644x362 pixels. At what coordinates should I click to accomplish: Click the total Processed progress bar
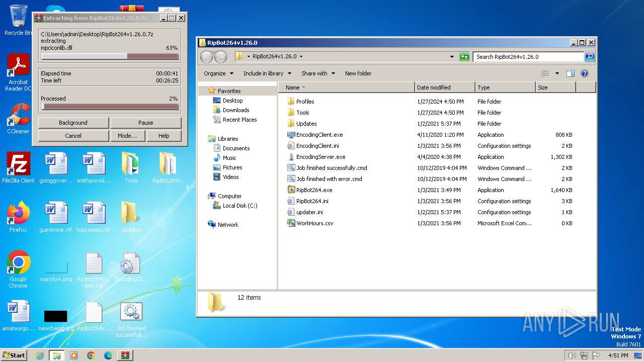pyautogui.click(x=110, y=107)
